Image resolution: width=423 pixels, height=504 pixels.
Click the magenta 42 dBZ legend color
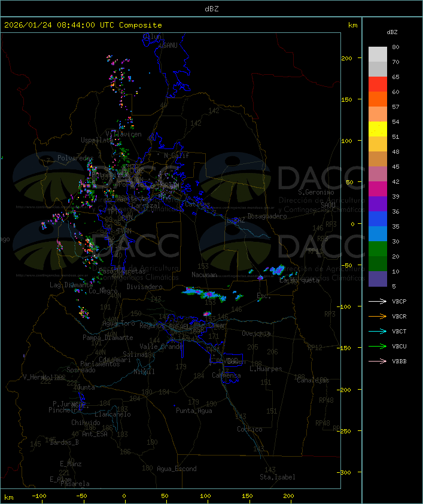coord(378,189)
